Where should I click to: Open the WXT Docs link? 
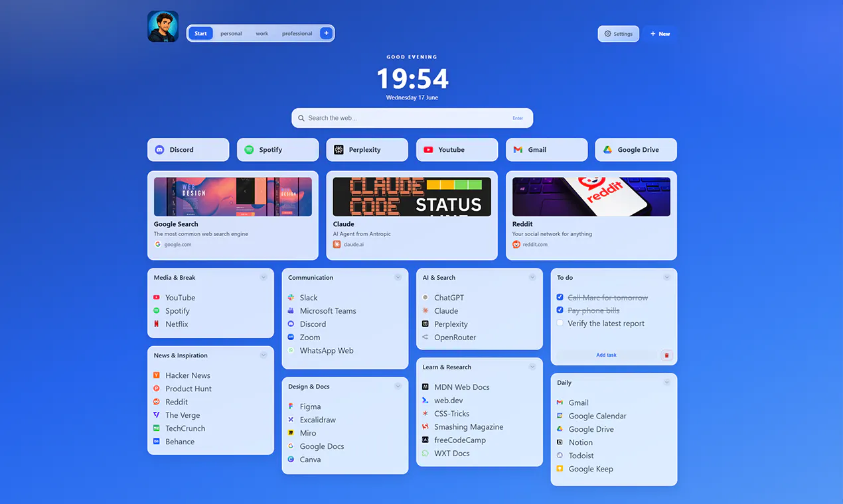tap(452, 454)
